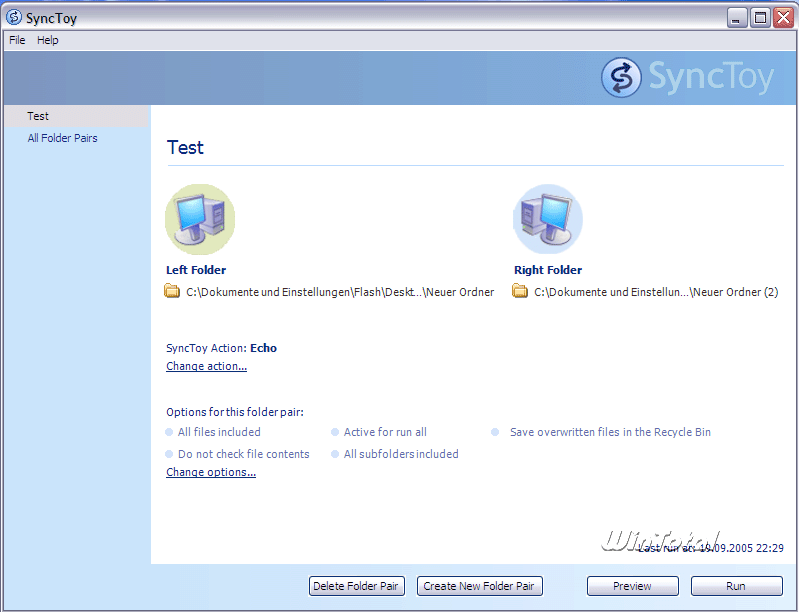Click 'Save overwritten files in the Recycle Bin'
Image resolution: width=799 pixels, height=612 pixels.
610,432
